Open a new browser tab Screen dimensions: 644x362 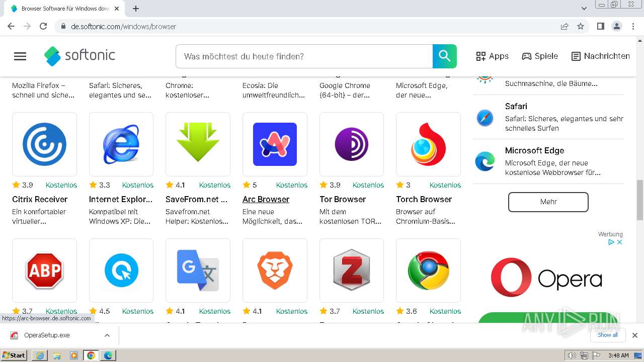(x=136, y=9)
